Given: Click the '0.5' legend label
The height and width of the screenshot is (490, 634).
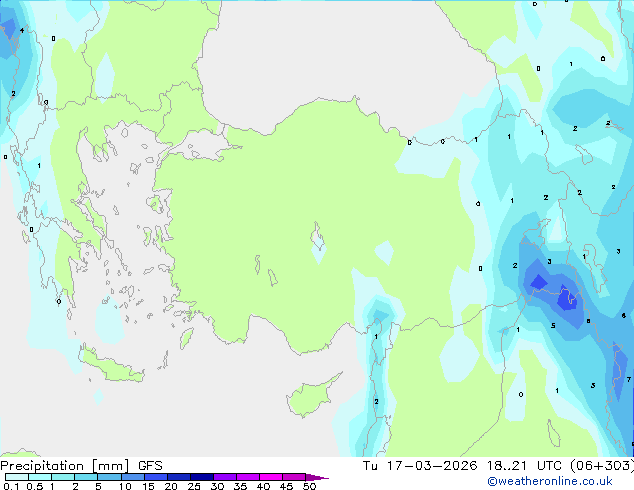Looking at the screenshot, I should coord(34,486).
